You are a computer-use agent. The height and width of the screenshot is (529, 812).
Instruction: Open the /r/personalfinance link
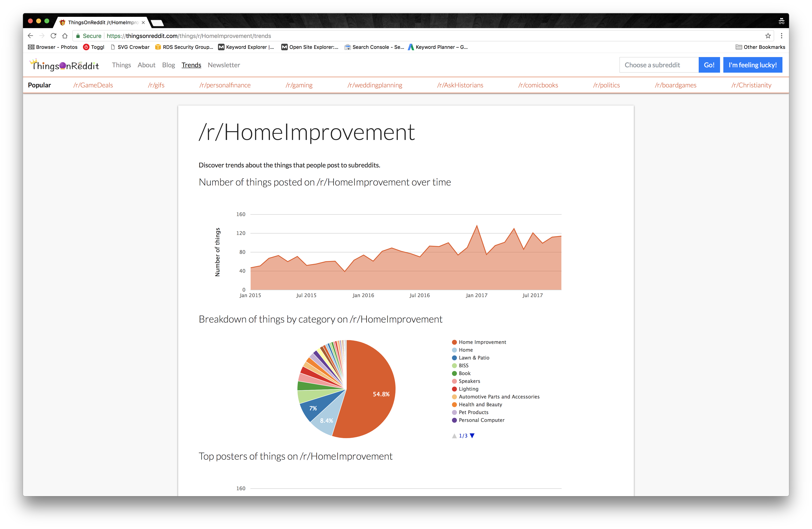click(x=225, y=85)
